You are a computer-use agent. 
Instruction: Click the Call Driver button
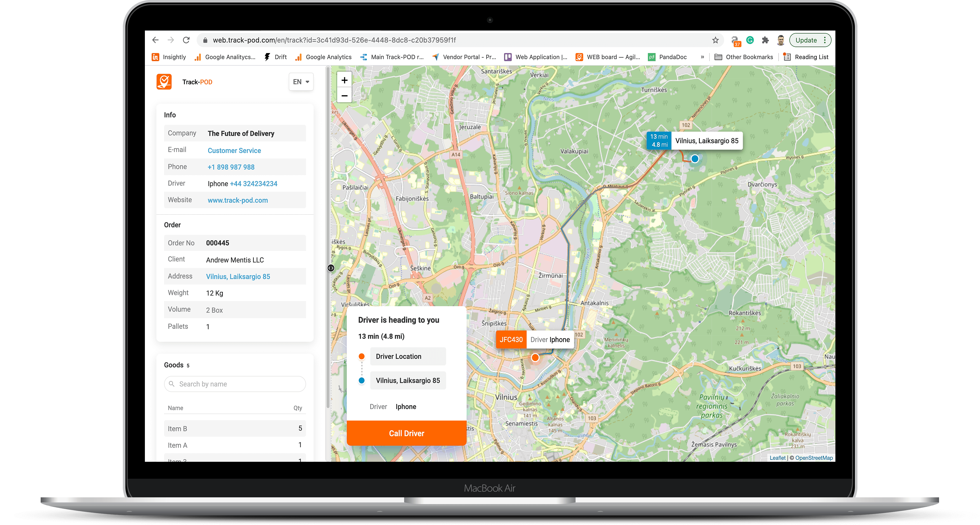[406, 433]
